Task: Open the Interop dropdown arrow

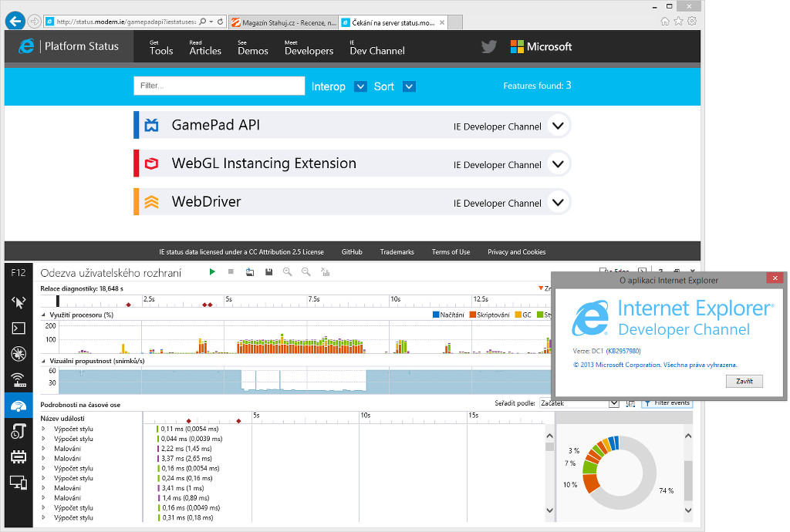Action: pyautogui.click(x=360, y=86)
